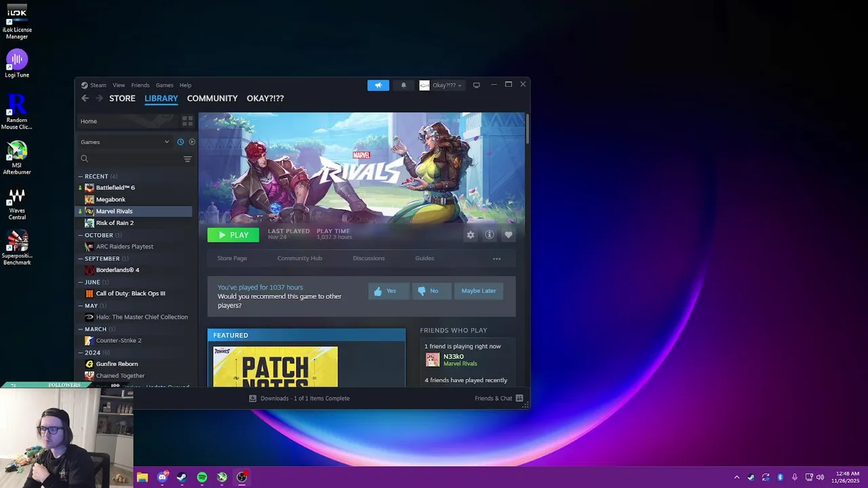Collapse the SEPTEMBER games group

pyautogui.click(x=80, y=259)
